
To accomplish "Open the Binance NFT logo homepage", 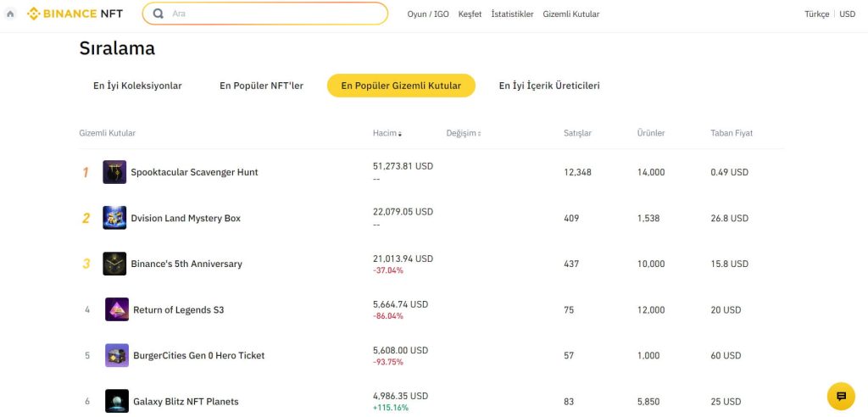I will coord(75,14).
